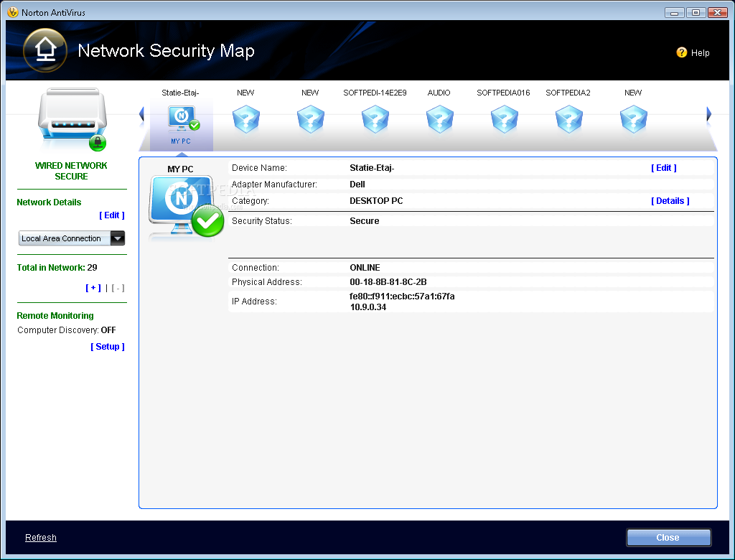Edit the Network Details

click(111, 215)
